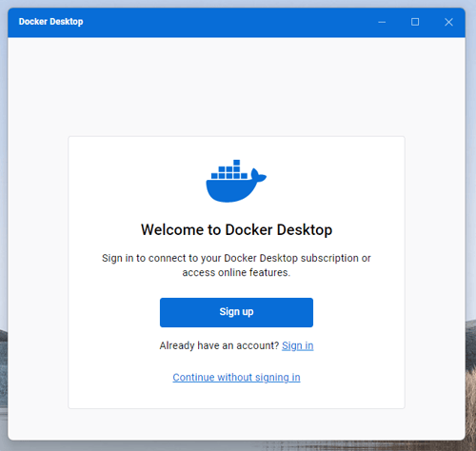Click the Docker whale logo
Viewport: 476px width, 451px height.
click(x=236, y=181)
